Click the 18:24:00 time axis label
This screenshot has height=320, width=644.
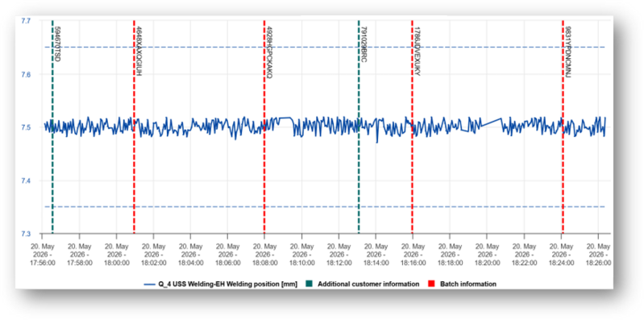coord(561,255)
